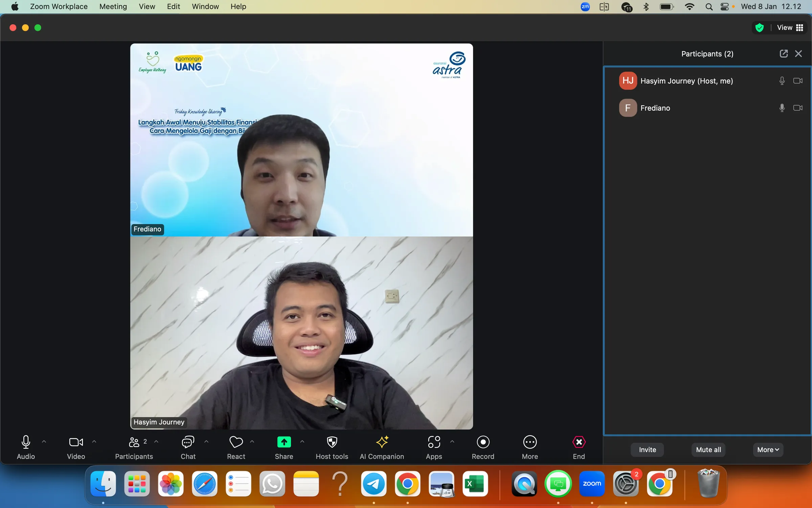Toggle Frediano's microphone in participants list

click(x=782, y=108)
